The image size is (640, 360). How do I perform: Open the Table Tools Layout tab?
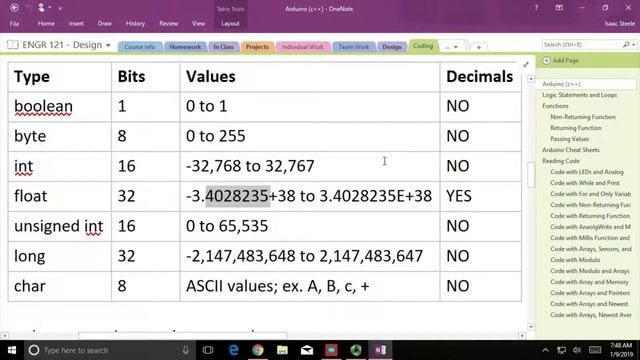pyautogui.click(x=230, y=24)
